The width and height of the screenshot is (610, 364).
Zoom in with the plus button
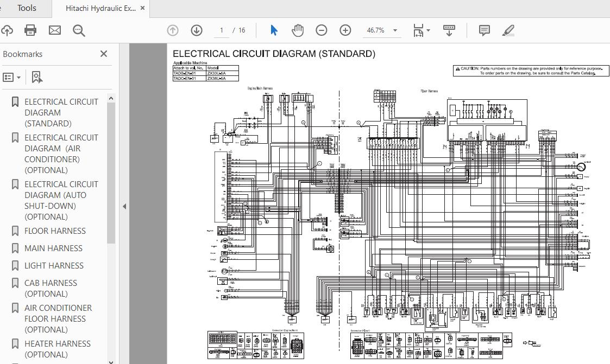click(x=345, y=30)
